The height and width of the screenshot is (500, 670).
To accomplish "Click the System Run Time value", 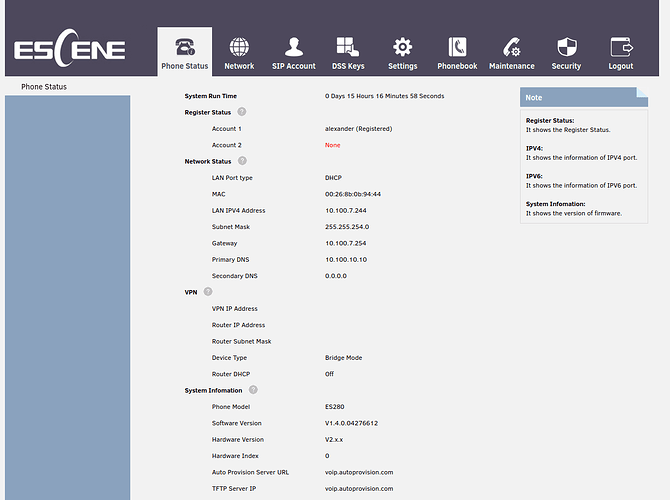I will [x=385, y=96].
